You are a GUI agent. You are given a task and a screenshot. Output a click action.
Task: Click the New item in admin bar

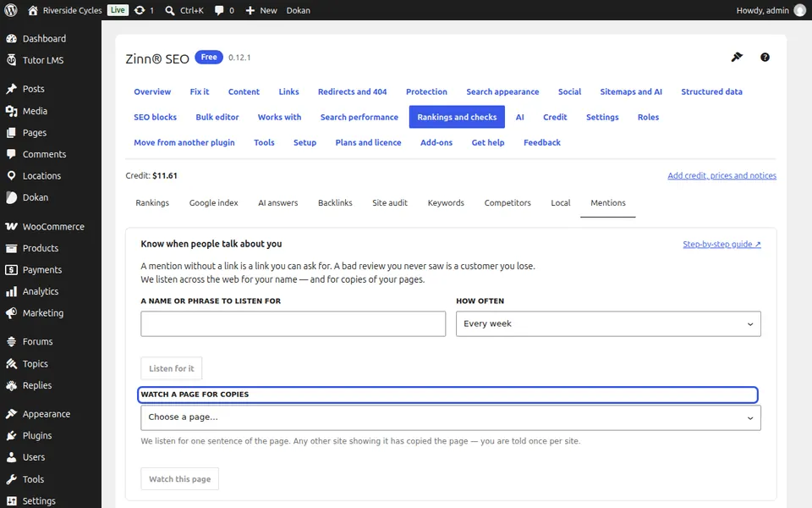coord(261,10)
